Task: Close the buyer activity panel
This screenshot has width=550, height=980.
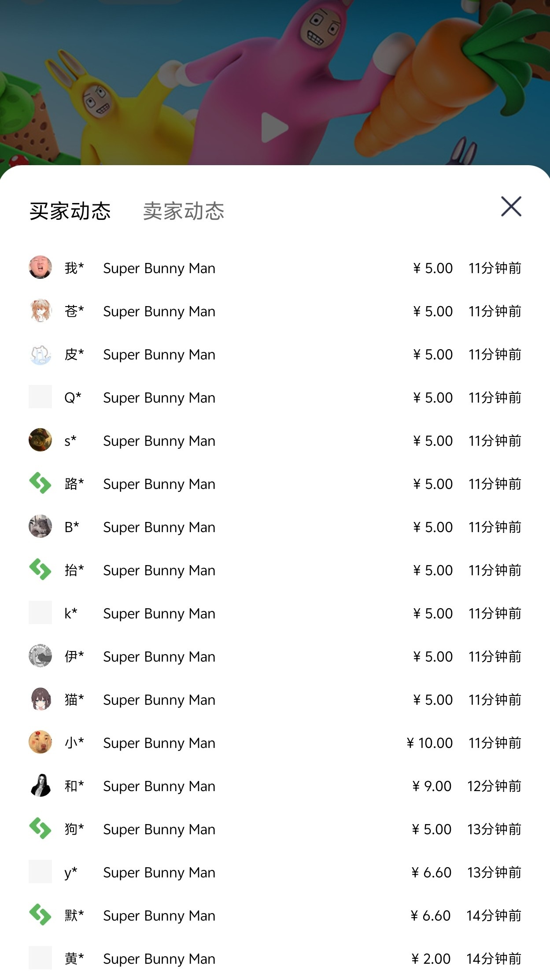Action: [511, 207]
